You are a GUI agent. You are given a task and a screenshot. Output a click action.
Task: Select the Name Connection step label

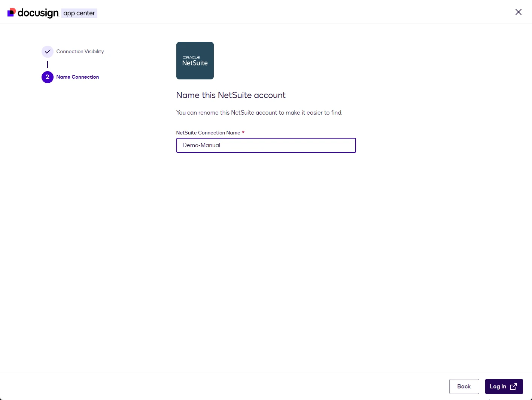tap(77, 77)
